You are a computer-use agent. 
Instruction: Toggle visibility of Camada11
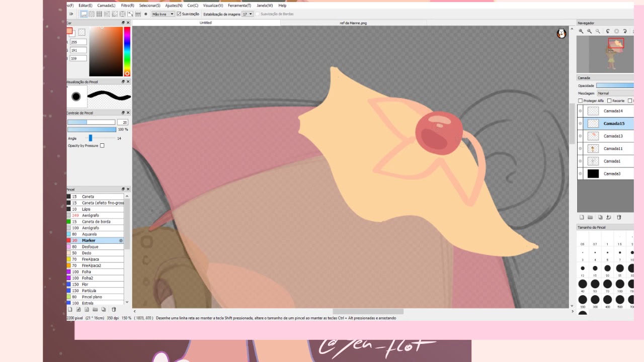580,148
